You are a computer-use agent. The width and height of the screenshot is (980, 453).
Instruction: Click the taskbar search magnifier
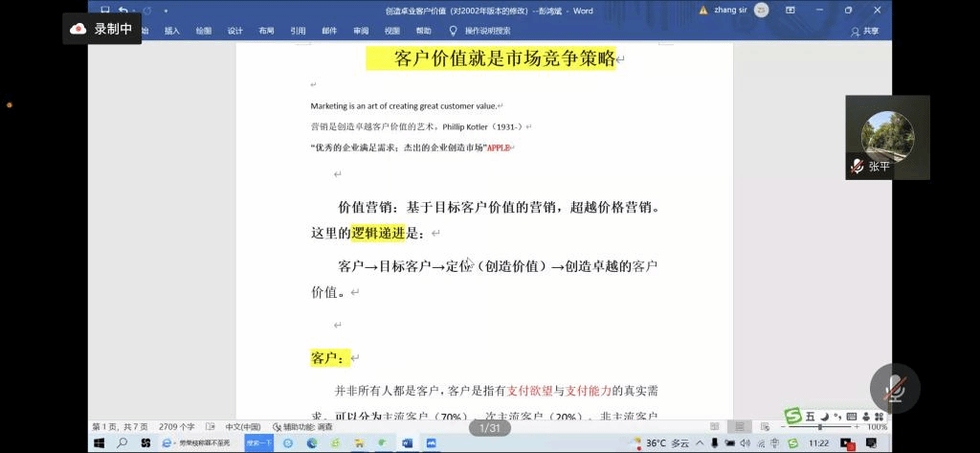122,443
